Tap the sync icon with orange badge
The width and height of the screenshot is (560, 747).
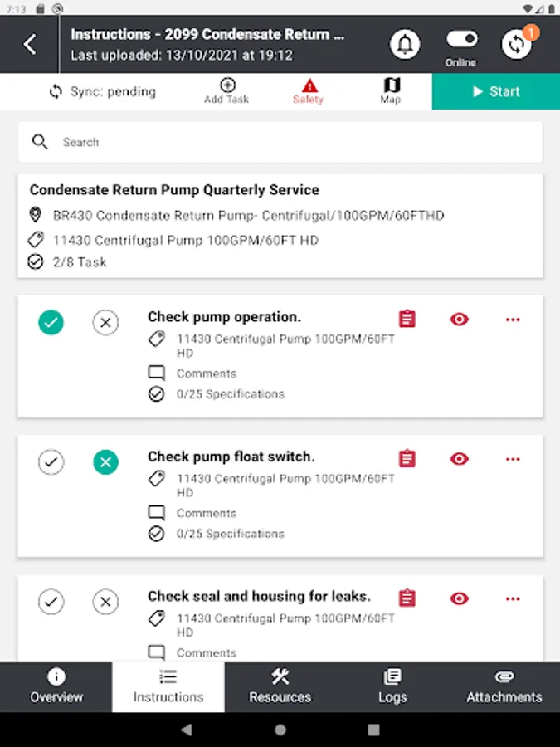click(x=516, y=44)
